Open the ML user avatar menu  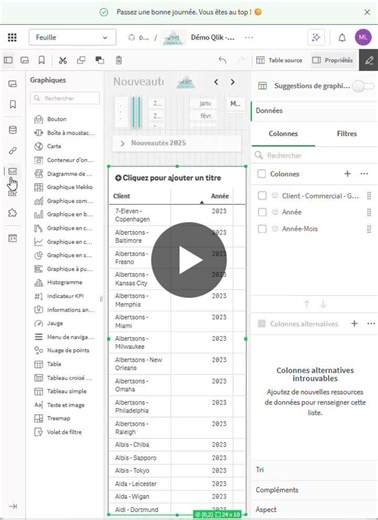[363, 37]
